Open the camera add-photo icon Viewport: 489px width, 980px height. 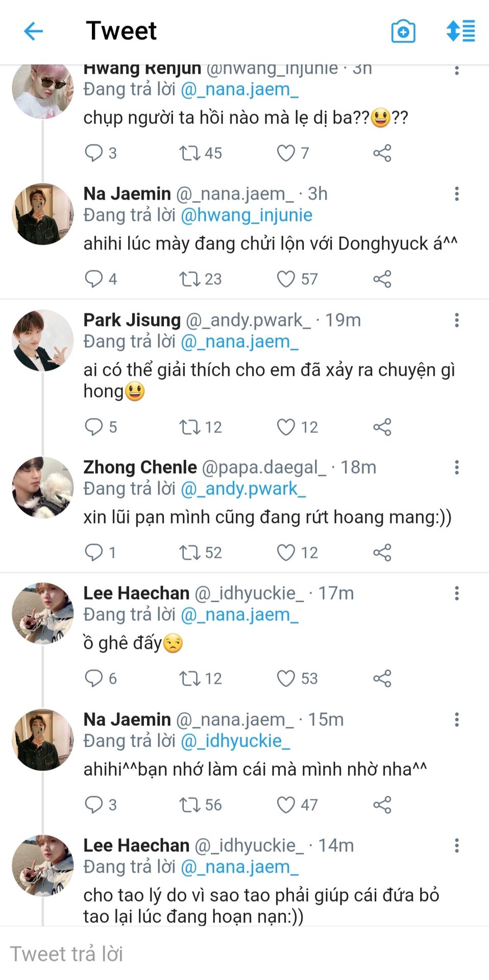[x=403, y=31]
